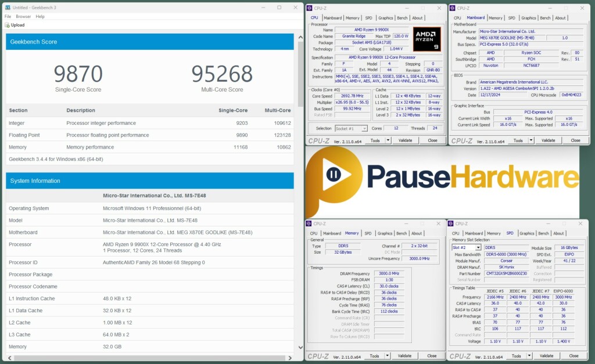Open the Help menu in Geekbench
The width and height of the screenshot is (595, 364).
click(x=40, y=16)
